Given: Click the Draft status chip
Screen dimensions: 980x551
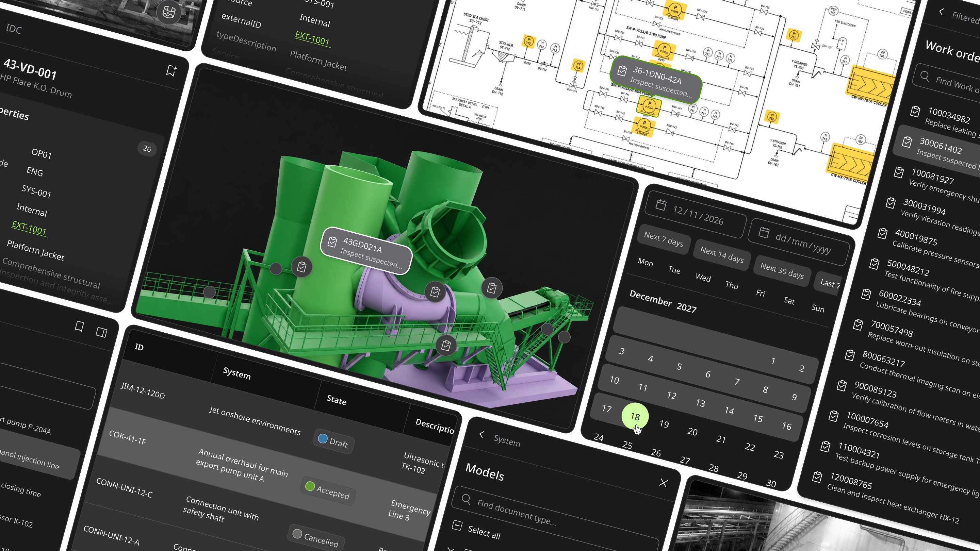Looking at the screenshot, I should pyautogui.click(x=333, y=441).
